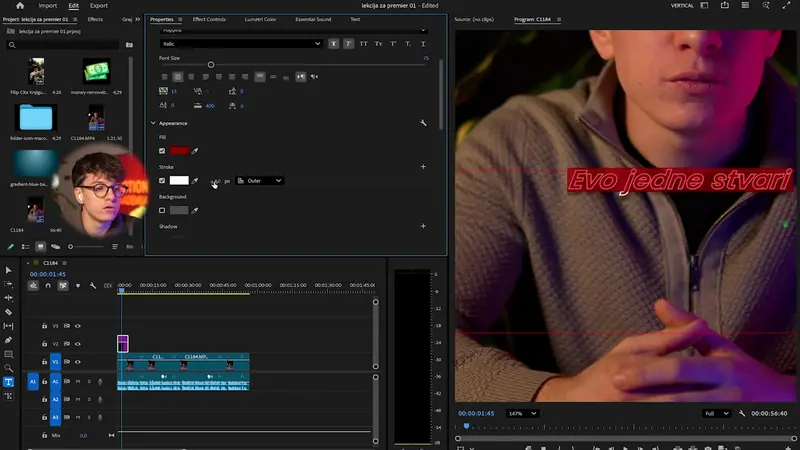800x450 pixels.
Task: Toggle the Stroke checkbox
Action: click(162, 181)
